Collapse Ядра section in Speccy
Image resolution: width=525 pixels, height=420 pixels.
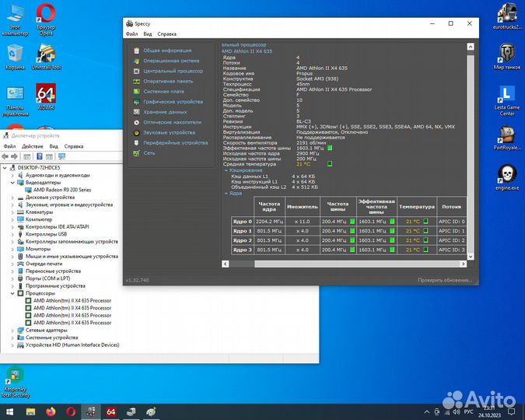226,194
